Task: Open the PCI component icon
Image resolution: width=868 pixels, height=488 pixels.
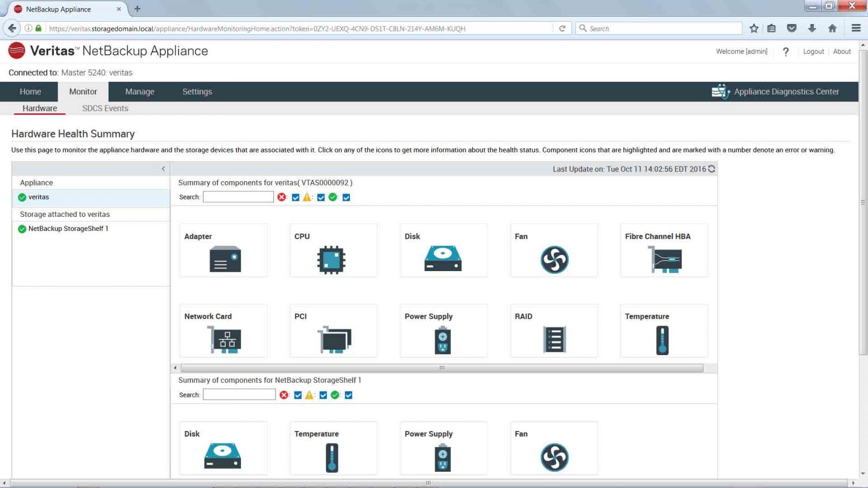Action: tap(334, 340)
